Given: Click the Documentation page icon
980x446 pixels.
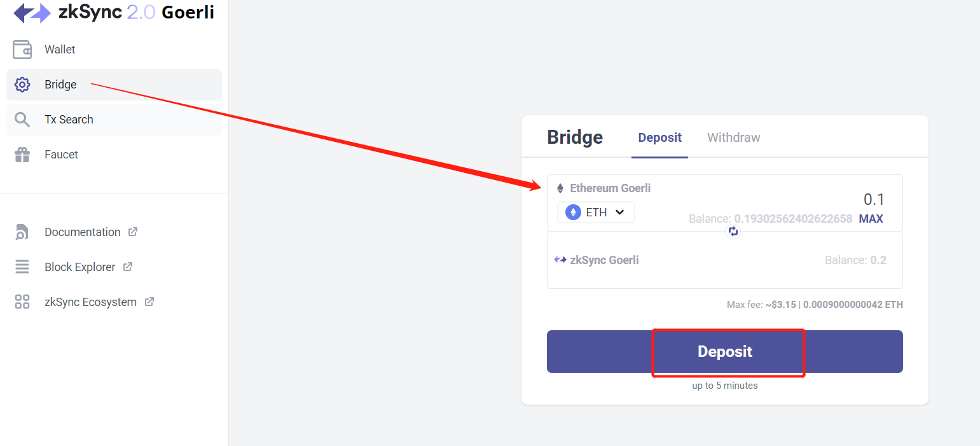Looking at the screenshot, I should [22, 232].
